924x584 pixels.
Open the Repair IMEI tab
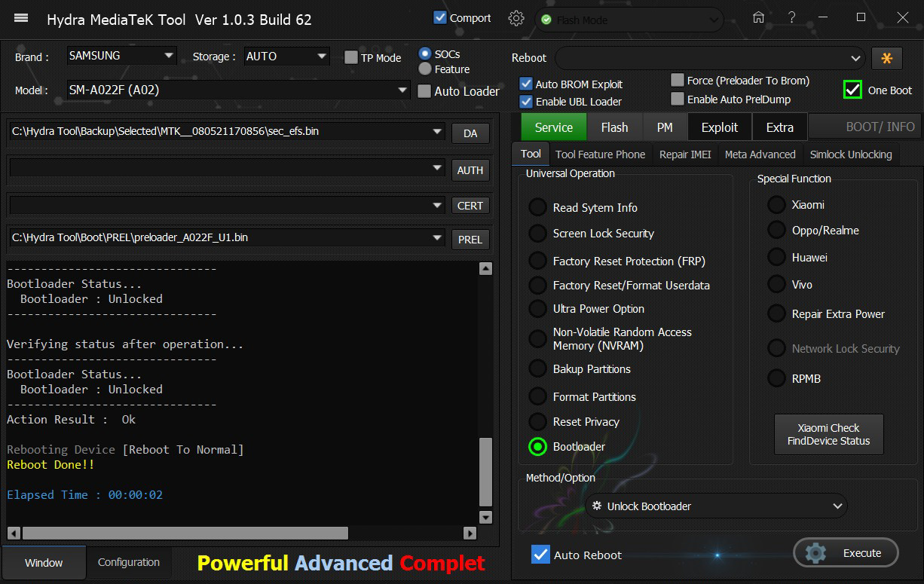[684, 154]
